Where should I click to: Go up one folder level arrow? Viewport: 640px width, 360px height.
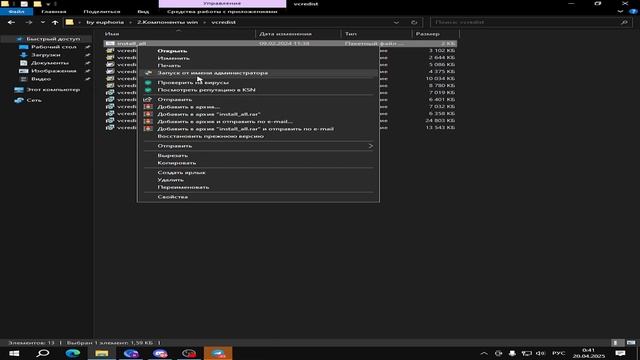pos(55,22)
